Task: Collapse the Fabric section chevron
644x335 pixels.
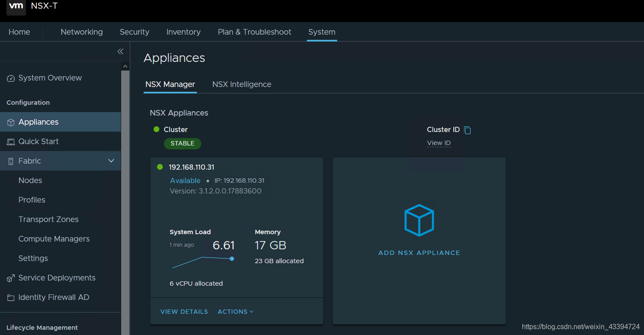Action: tap(111, 161)
